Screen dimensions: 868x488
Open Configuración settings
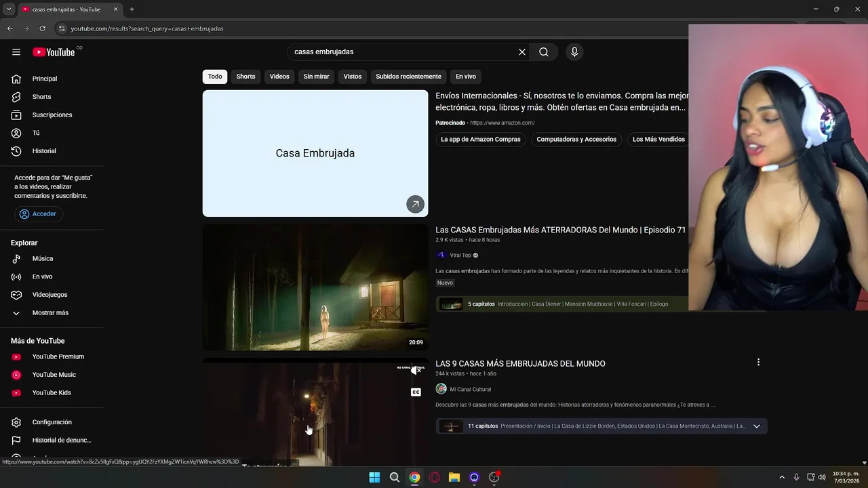tap(52, 422)
